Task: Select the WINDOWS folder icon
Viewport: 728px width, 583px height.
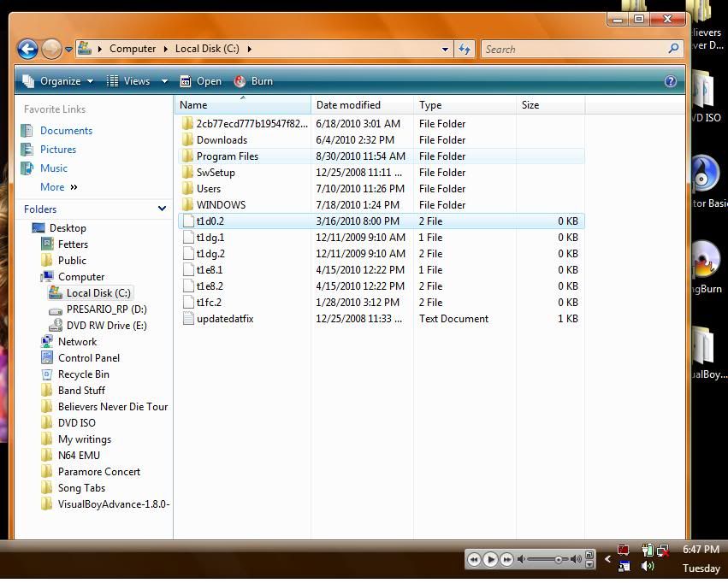Action: pyautogui.click(x=187, y=204)
